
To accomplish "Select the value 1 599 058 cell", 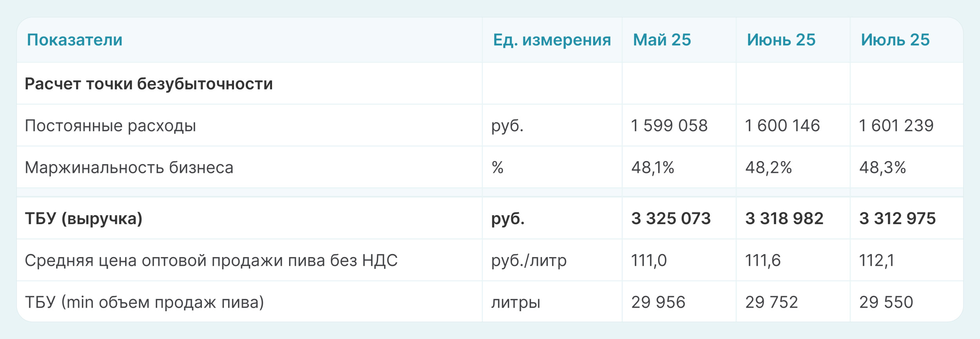I will tap(669, 126).
